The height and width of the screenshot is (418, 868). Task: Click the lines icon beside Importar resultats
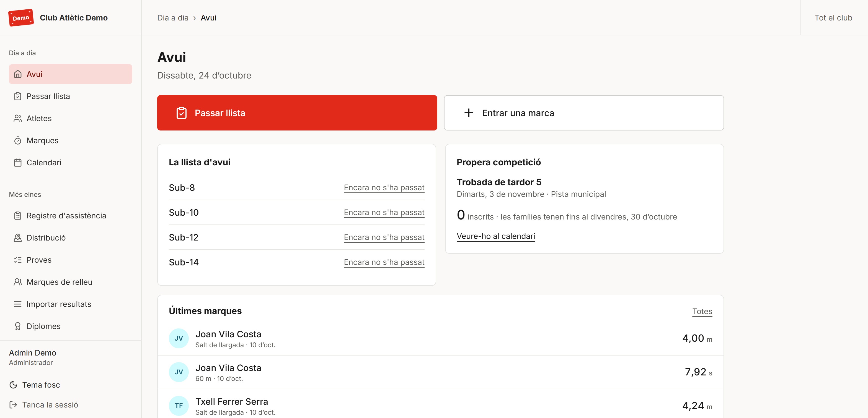(x=17, y=304)
